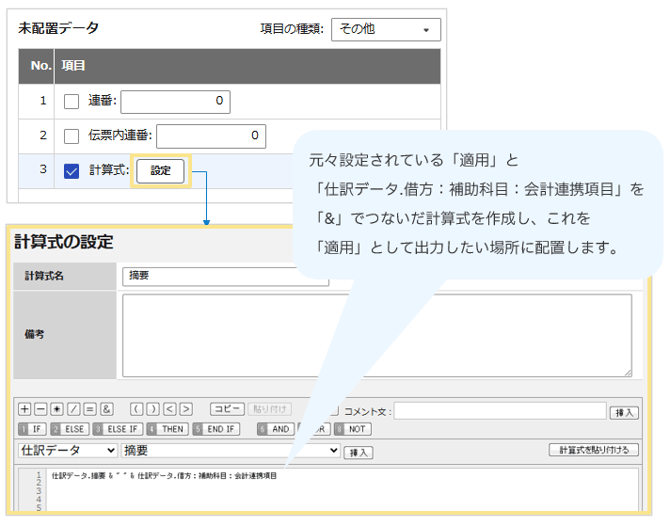Viewport: 670px width, 526px height.
Task: Insert an opening parenthesis
Action: (x=137, y=409)
